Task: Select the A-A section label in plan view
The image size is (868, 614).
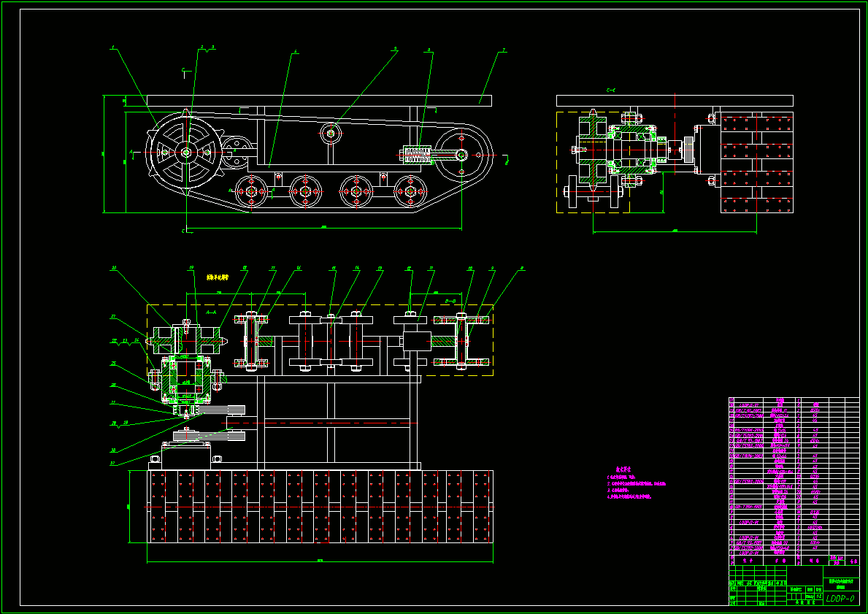Action: coord(212,312)
